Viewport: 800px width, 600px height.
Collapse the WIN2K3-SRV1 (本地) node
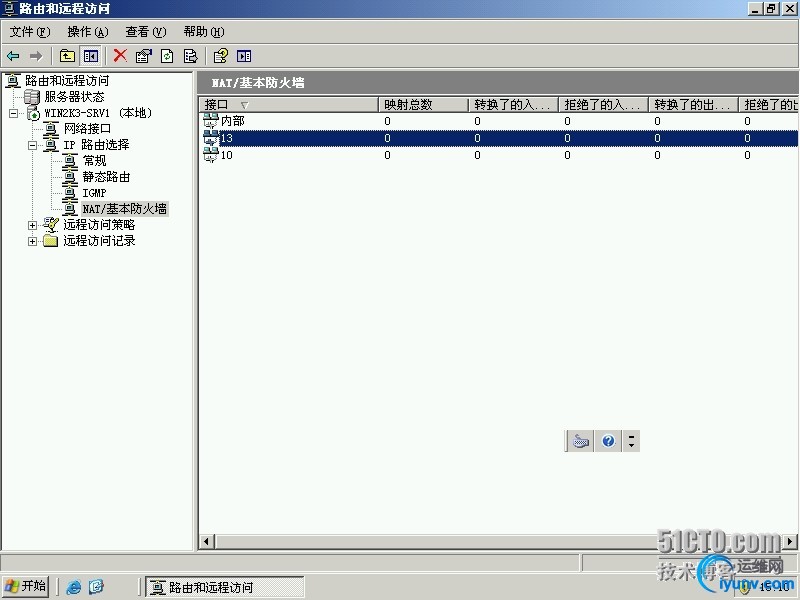tap(14, 113)
